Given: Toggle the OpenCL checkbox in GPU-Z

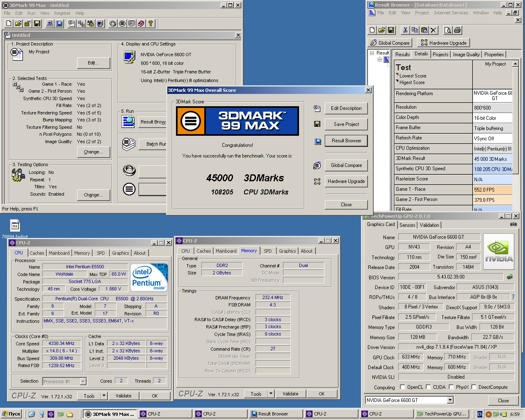Looking at the screenshot, I should (x=402, y=387).
